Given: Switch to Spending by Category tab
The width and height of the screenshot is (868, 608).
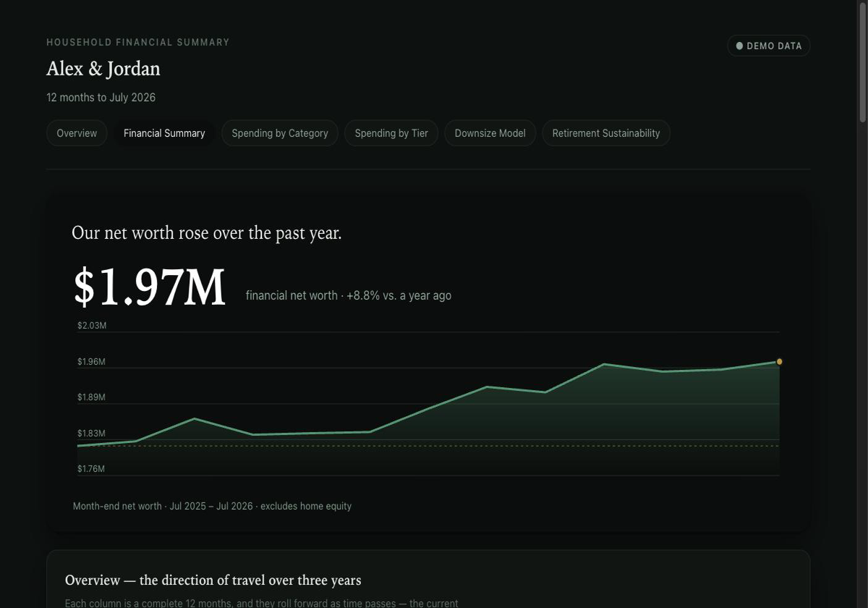Looking at the screenshot, I should point(280,133).
